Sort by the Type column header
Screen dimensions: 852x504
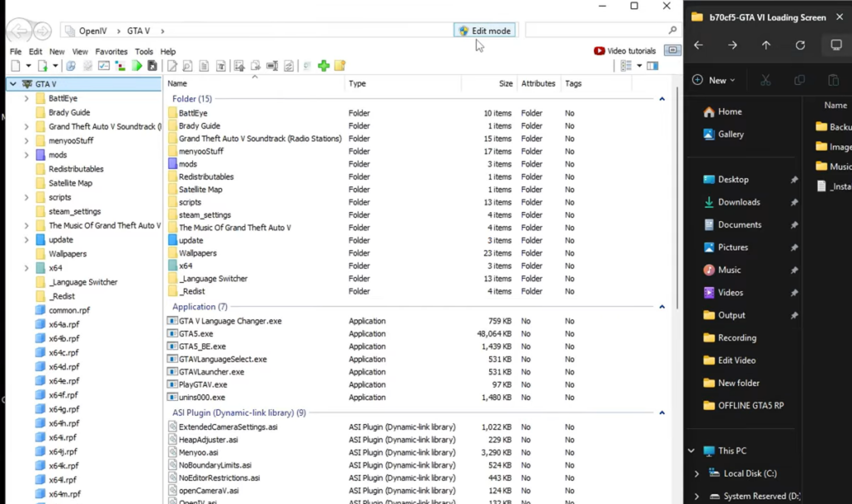357,84
